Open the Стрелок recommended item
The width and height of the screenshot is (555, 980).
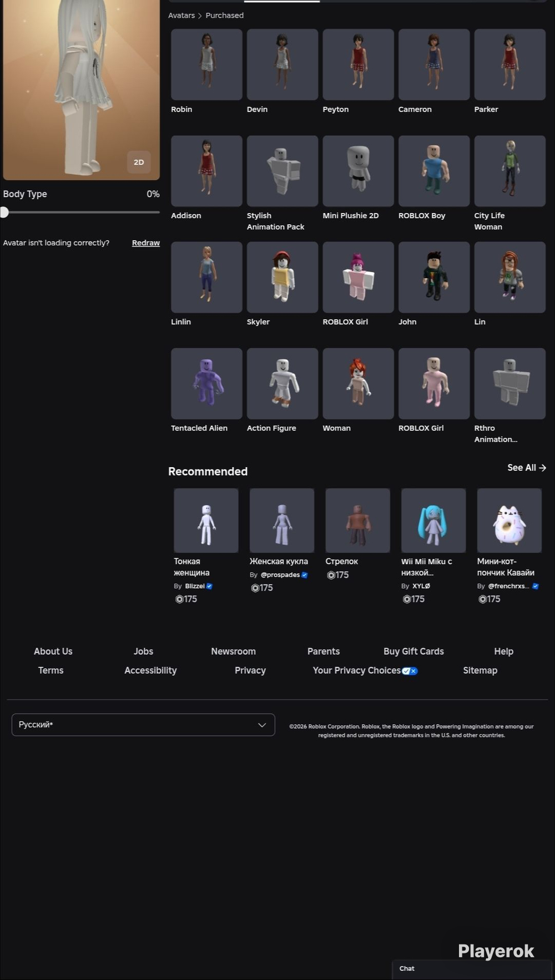click(x=357, y=521)
